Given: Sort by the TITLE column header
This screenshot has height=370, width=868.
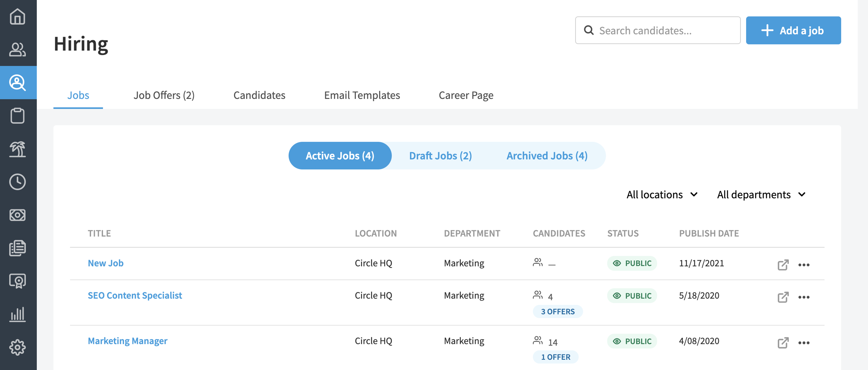Looking at the screenshot, I should (x=99, y=233).
